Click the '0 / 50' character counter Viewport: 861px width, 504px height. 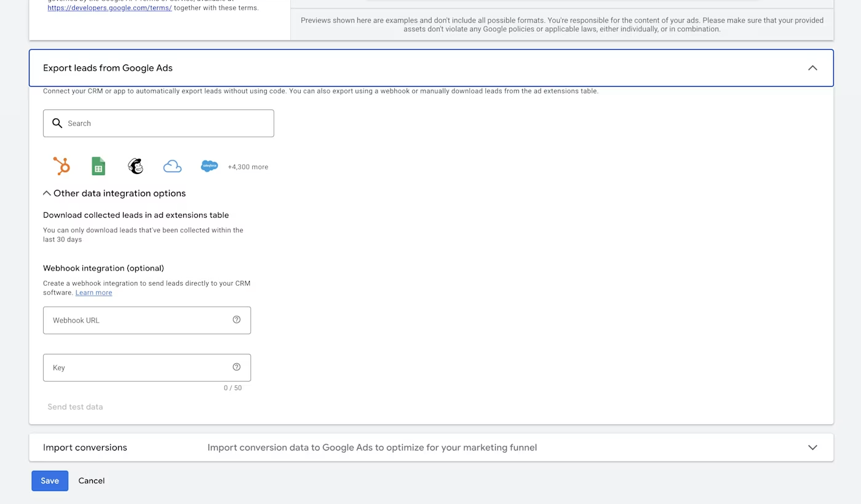(232, 388)
